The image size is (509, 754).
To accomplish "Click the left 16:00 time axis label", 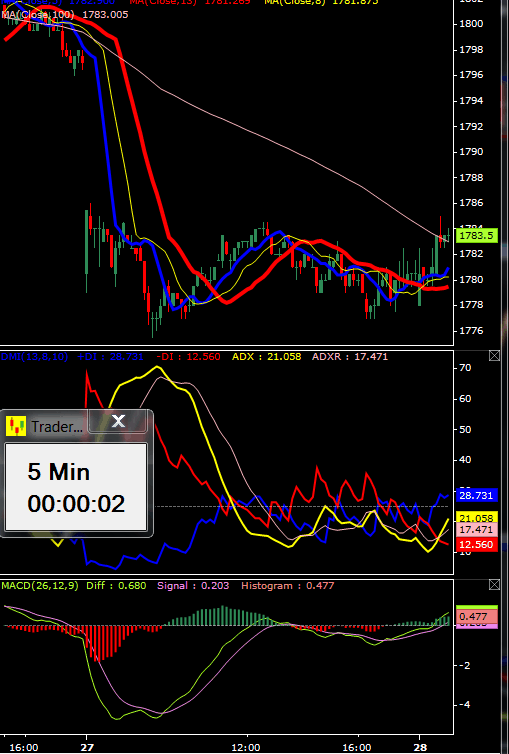I will click(x=24, y=747).
